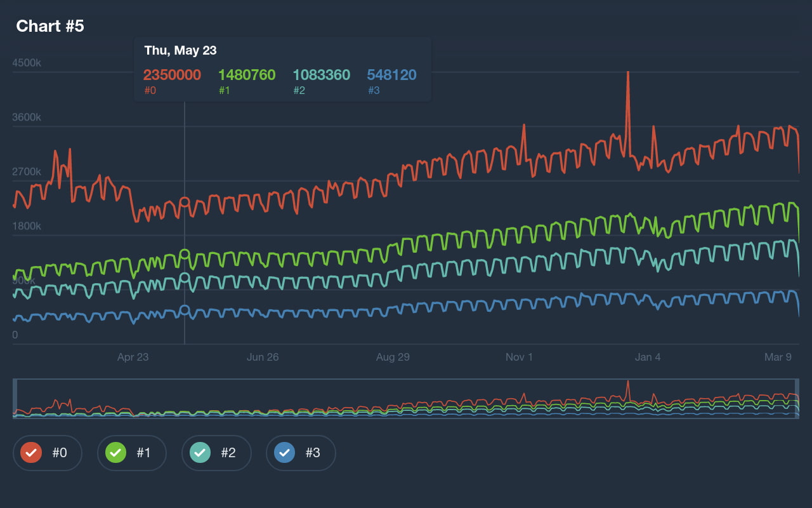This screenshot has width=812, height=508.
Task: Click the 'Nov 1' x-axis label
Action: (519, 358)
